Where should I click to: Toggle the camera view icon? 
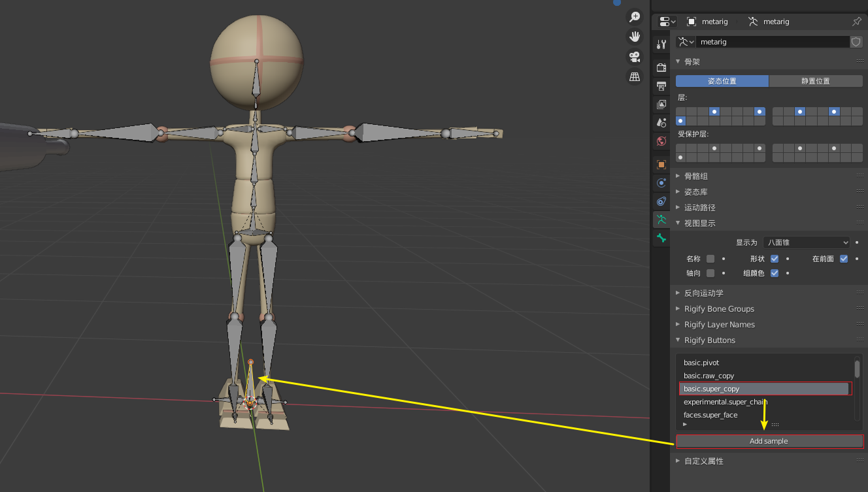[634, 56]
